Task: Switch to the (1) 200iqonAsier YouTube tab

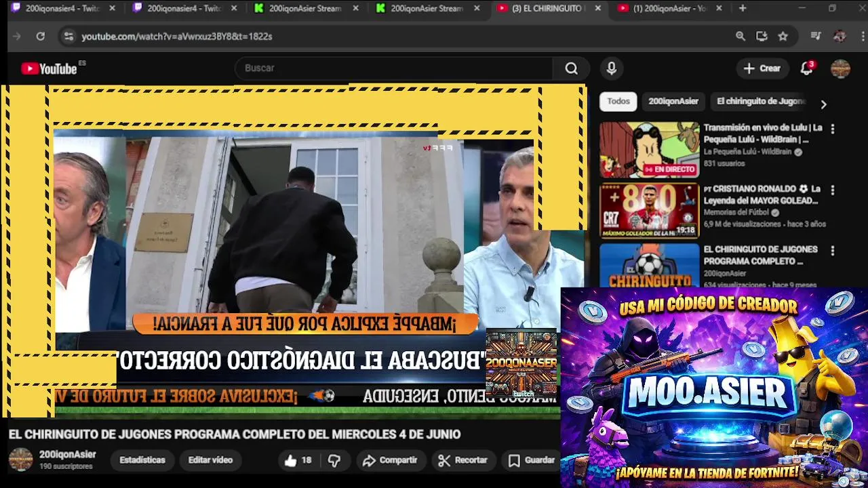Action: [668, 8]
